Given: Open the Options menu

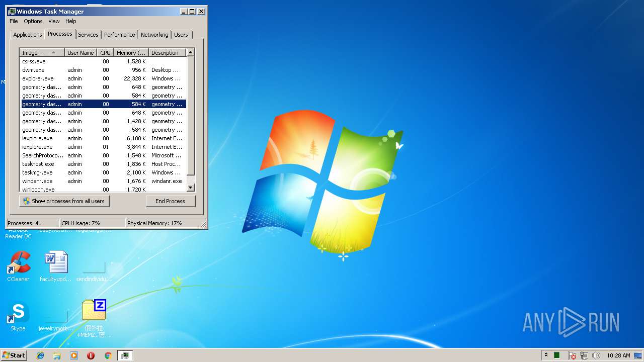Looking at the screenshot, I should (33, 21).
